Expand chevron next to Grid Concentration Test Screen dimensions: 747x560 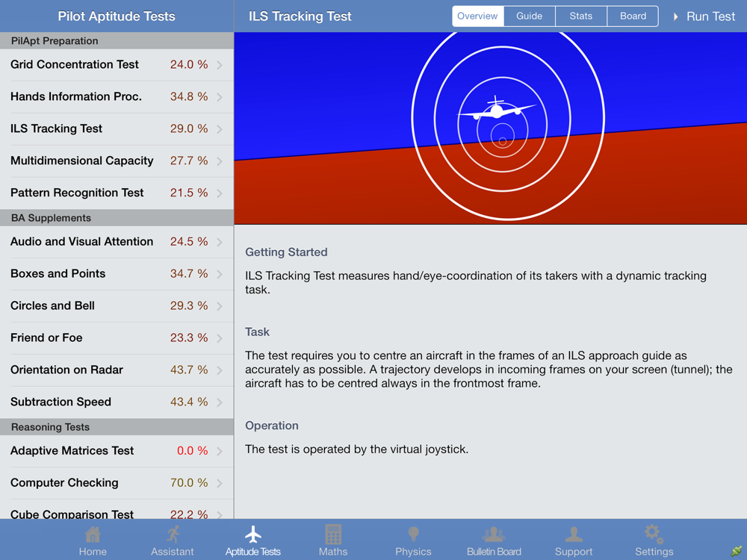tap(220, 65)
